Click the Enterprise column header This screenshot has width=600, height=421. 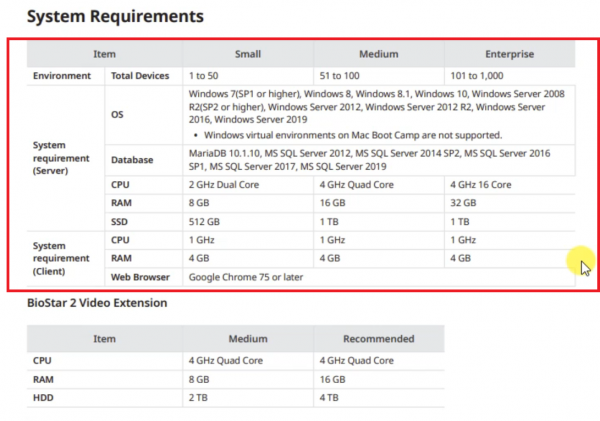tap(508, 54)
